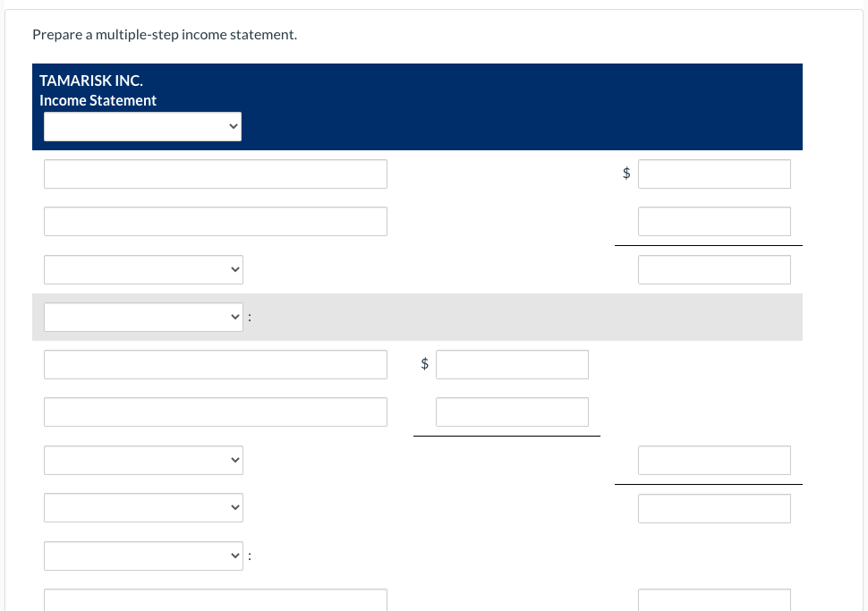Select the second account title input field
Screen dimensions: 868x611
[215, 221]
